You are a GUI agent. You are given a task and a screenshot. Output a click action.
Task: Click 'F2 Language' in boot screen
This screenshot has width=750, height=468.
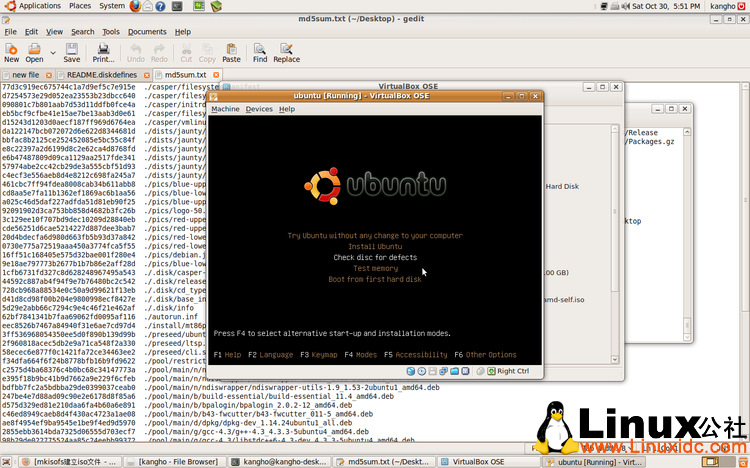pos(270,355)
